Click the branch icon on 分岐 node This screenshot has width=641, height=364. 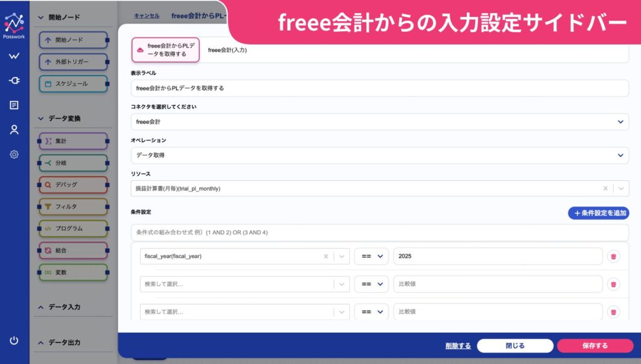coord(48,163)
